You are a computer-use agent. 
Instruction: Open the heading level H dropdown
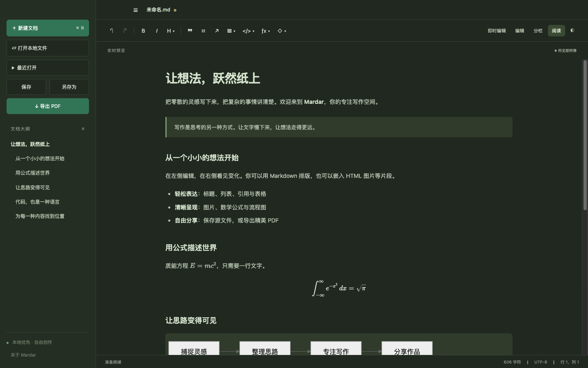point(171,31)
